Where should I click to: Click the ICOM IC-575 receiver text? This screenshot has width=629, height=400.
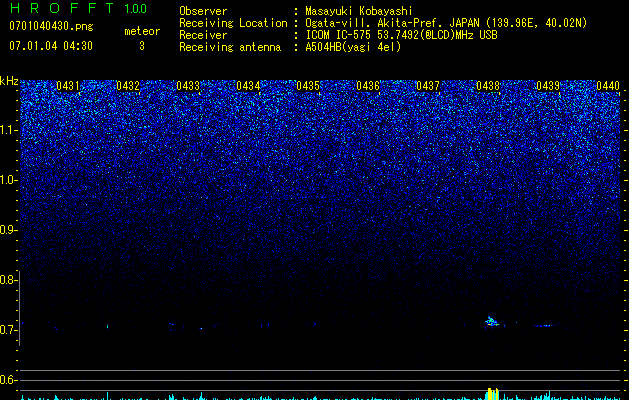(x=401, y=35)
